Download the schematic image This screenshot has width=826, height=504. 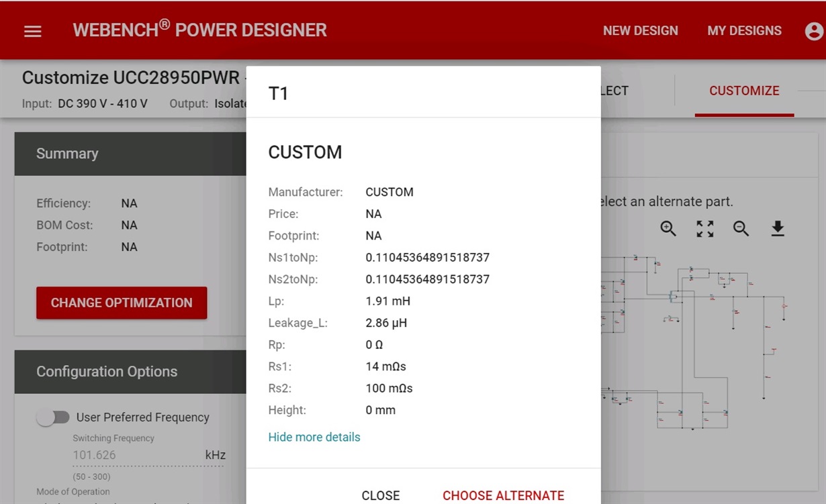click(x=778, y=229)
